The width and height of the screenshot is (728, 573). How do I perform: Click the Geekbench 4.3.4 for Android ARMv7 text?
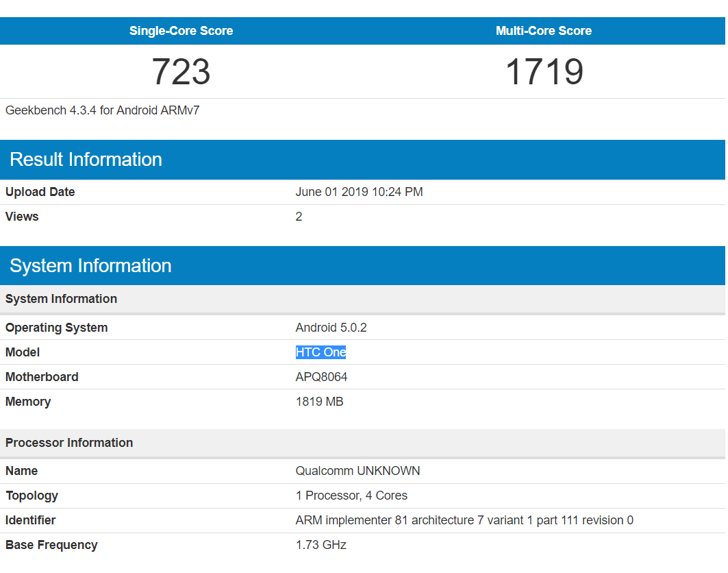[x=103, y=110]
